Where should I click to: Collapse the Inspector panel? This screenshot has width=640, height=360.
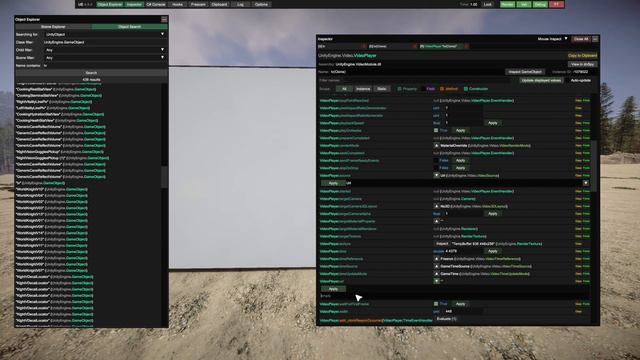[595, 39]
